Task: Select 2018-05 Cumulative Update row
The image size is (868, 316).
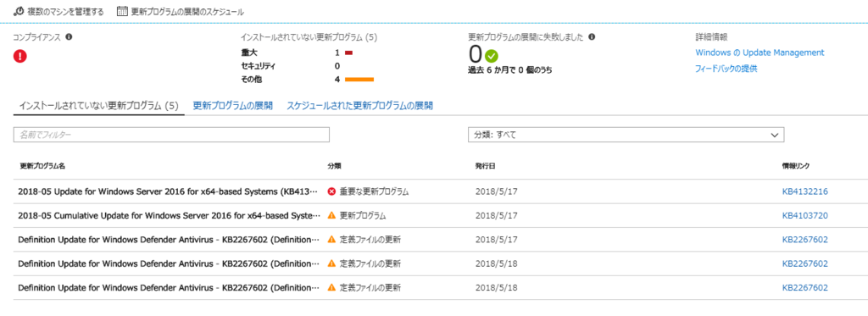Action: pos(440,215)
